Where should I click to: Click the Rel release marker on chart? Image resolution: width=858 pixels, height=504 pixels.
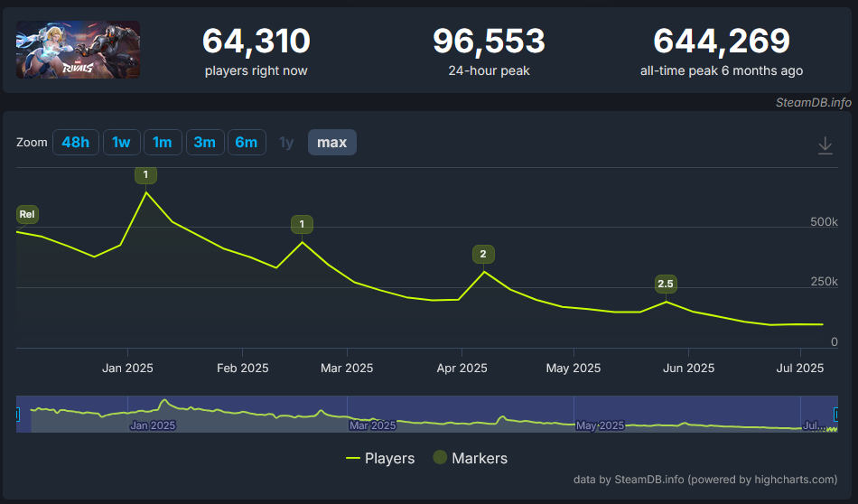(27, 214)
